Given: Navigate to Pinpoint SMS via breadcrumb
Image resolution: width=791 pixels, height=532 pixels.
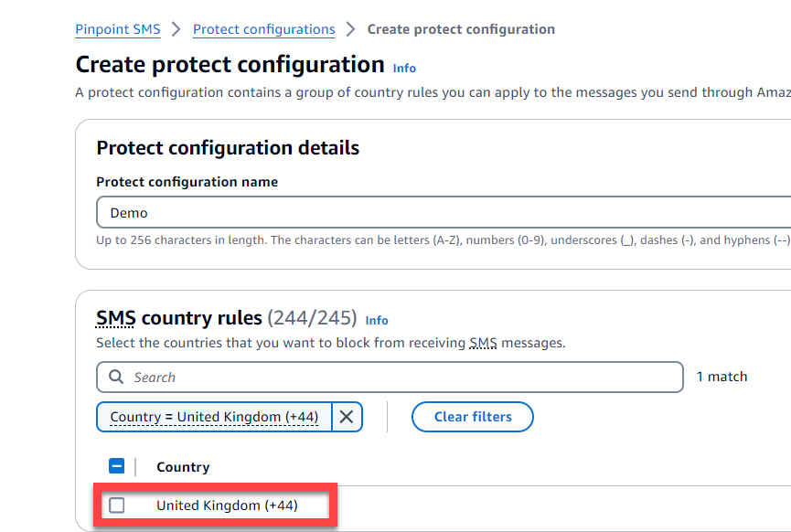Looking at the screenshot, I should (117, 29).
